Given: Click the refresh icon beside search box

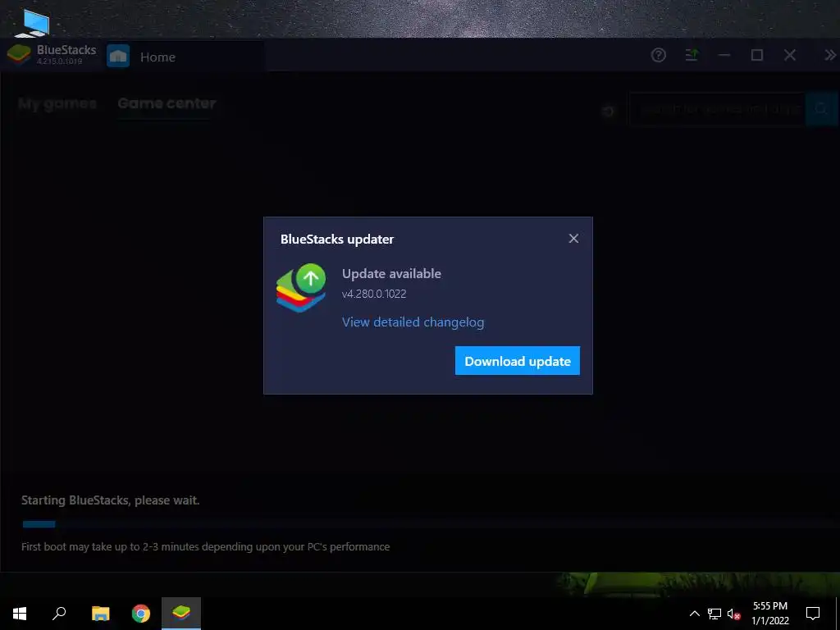Looking at the screenshot, I should coord(608,112).
